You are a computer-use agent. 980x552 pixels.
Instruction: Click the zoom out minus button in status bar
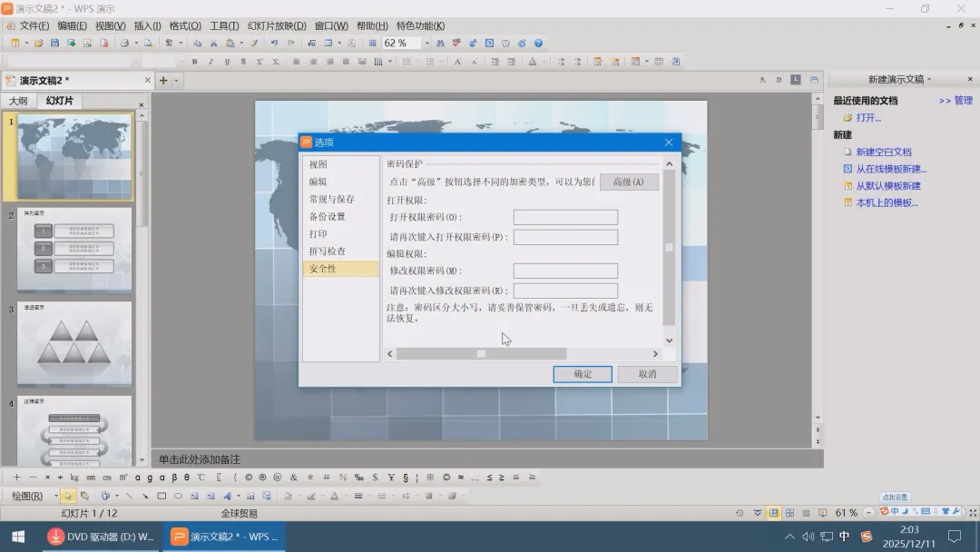[x=868, y=513]
